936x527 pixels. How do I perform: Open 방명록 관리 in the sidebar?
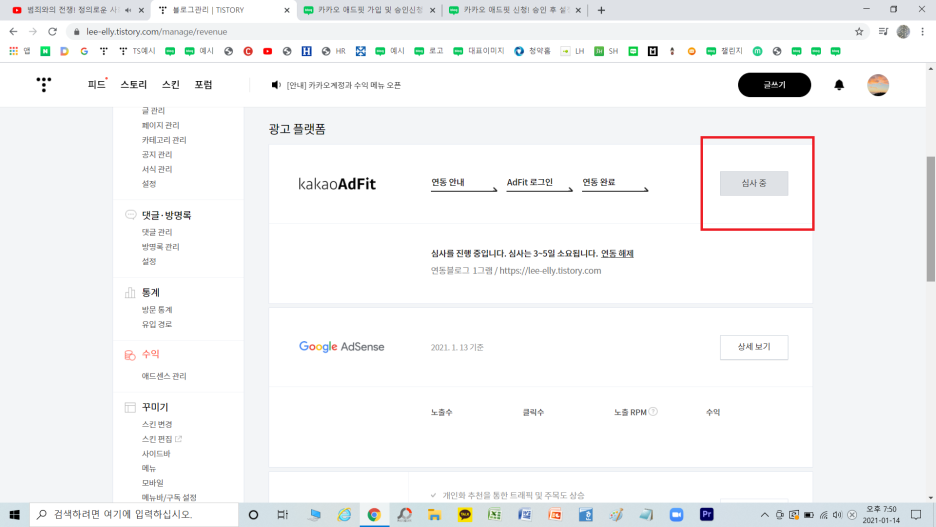click(x=160, y=247)
